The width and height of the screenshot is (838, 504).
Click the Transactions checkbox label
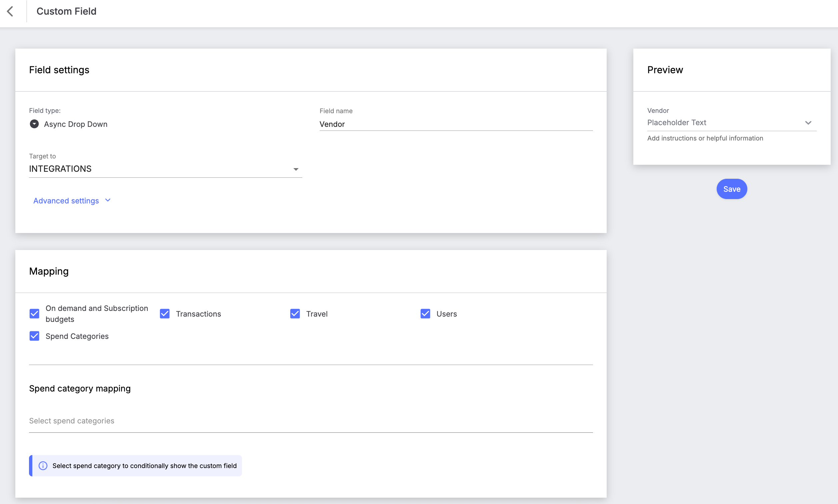[199, 314]
